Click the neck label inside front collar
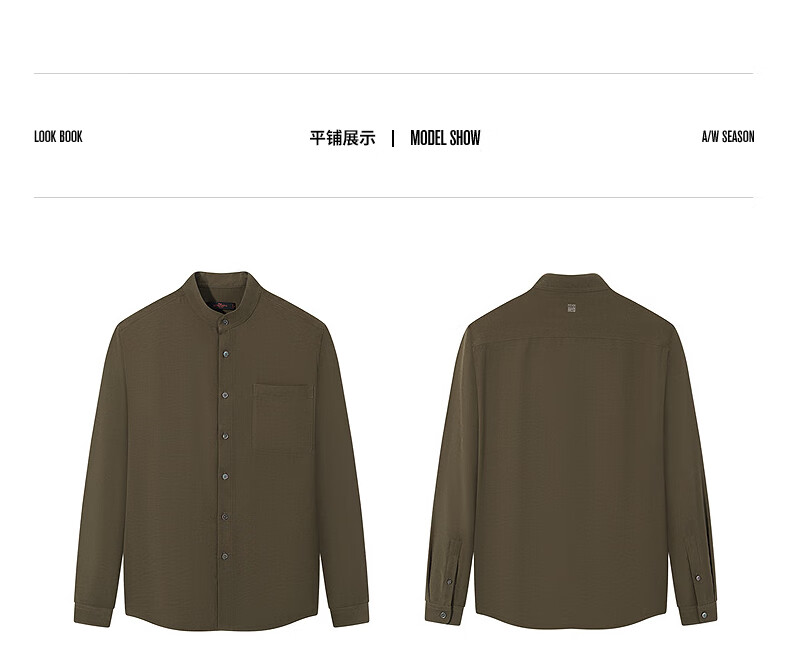This screenshot has width=790, height=655. click(221, 305)
